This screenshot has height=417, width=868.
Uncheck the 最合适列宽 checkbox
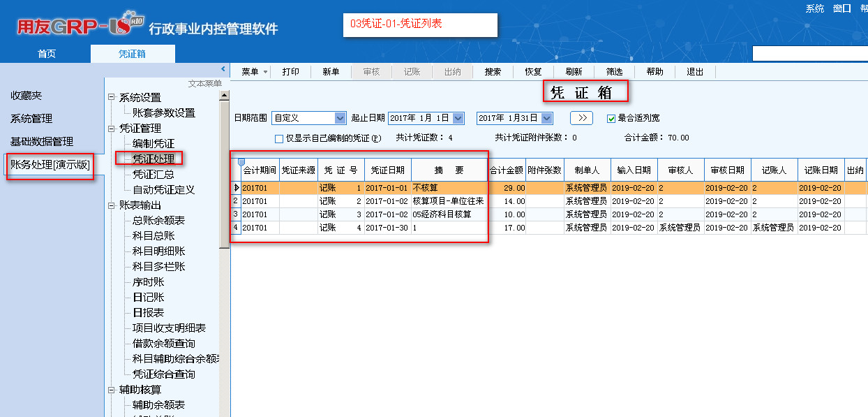[611, 118]
